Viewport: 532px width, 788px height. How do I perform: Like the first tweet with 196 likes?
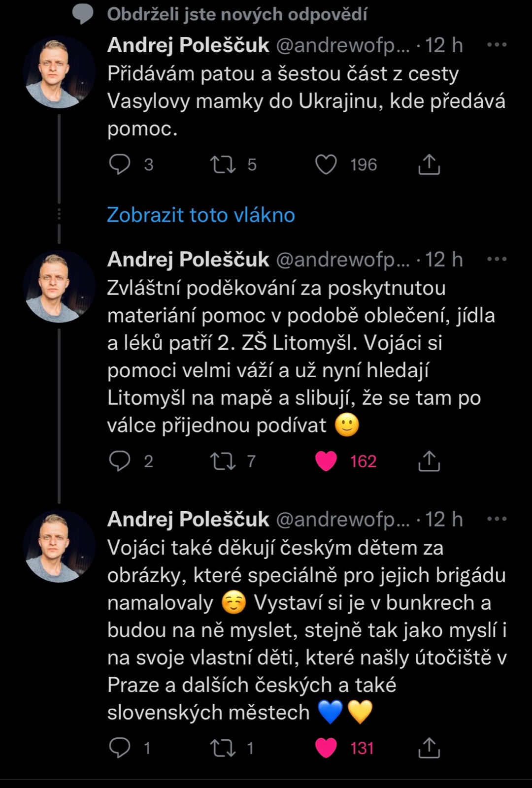coord(326,164)
